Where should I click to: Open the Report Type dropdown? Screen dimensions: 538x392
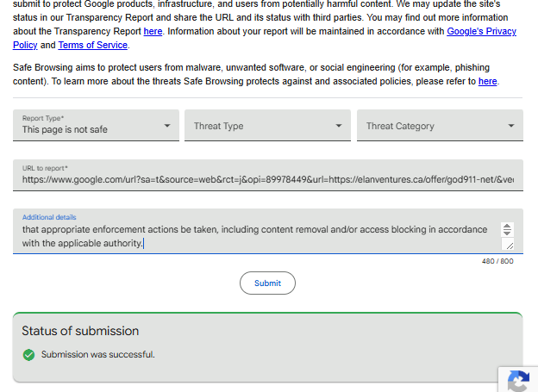pos(96,125)
